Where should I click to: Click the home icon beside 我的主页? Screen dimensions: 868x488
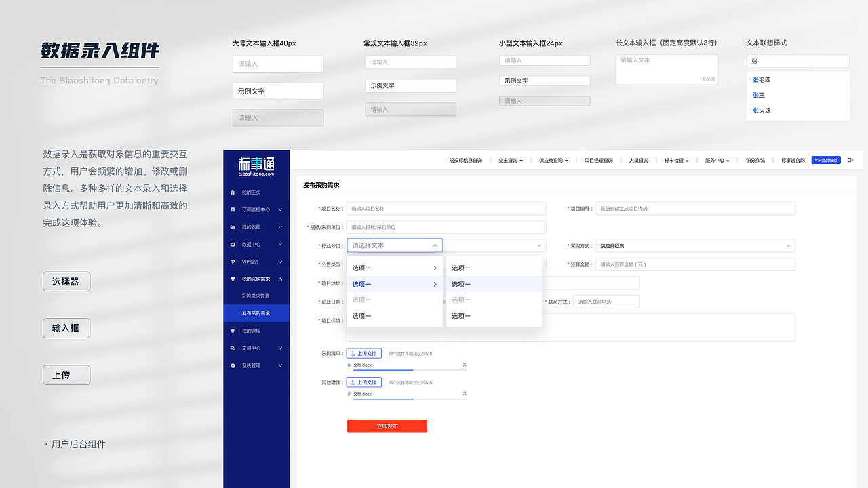coord(233,192)
